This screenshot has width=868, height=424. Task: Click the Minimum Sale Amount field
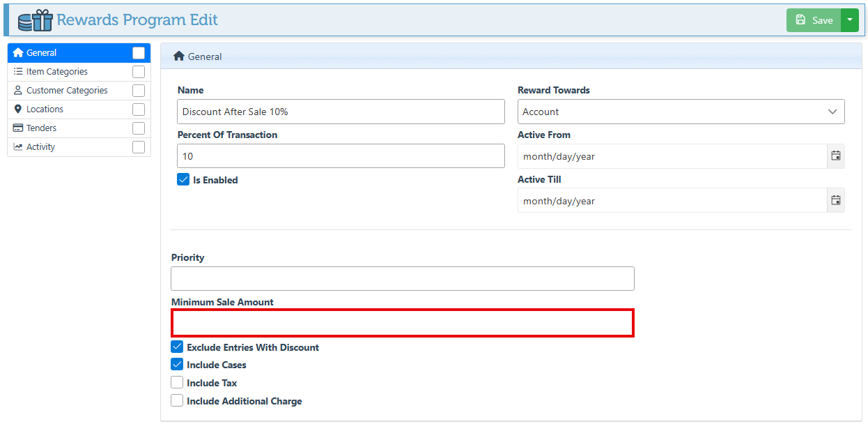(402, 323)
